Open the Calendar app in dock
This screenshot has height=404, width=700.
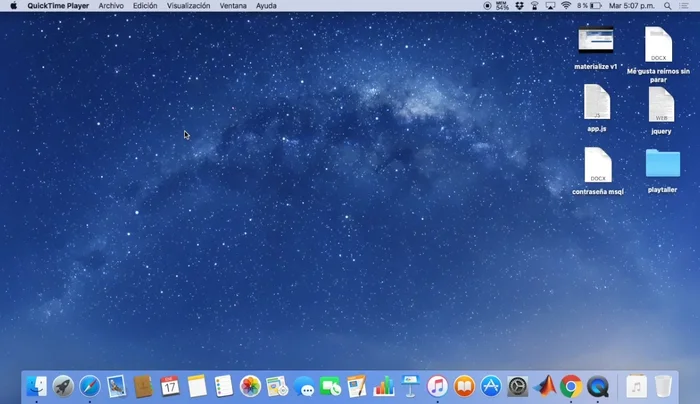point(170,386)
